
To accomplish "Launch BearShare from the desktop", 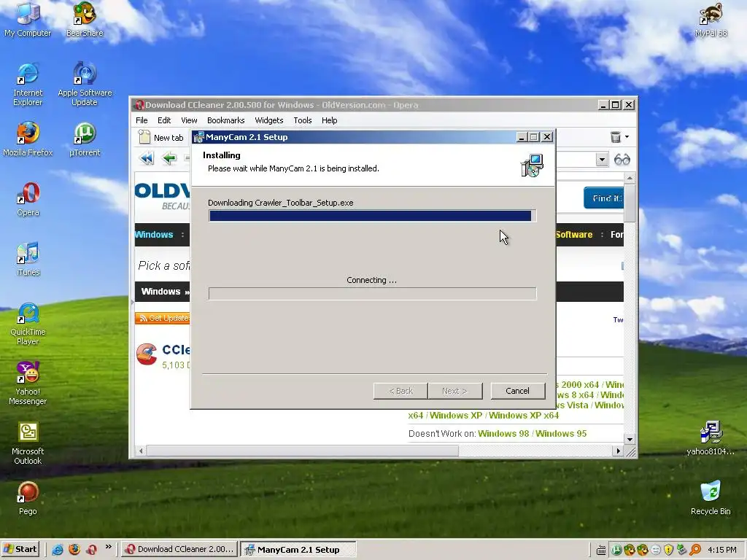I will click(85, 19).
